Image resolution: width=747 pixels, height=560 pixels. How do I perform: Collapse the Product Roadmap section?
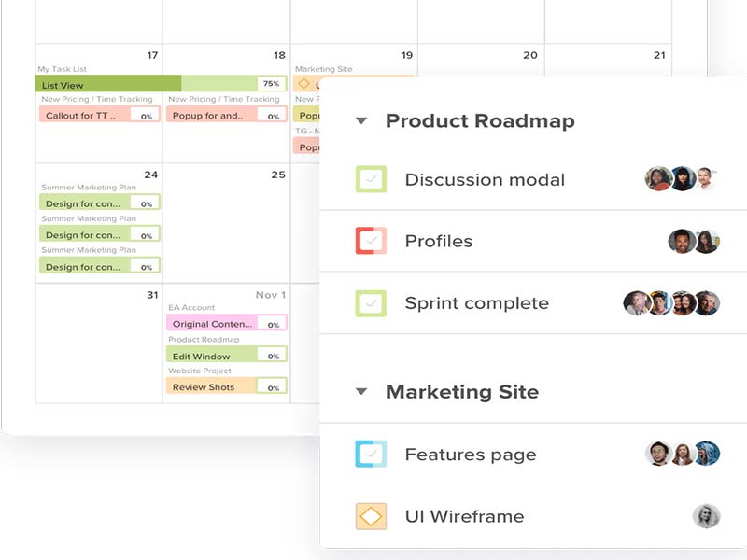[x=362, y=121]
